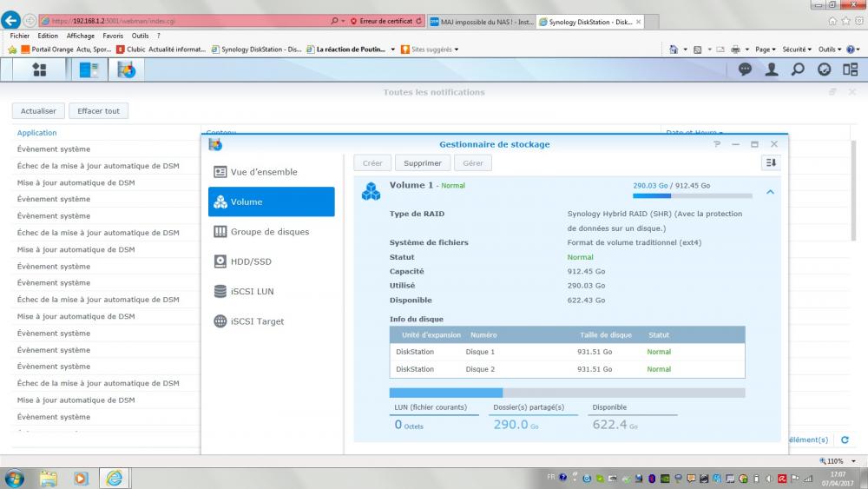Open the Favoris menu in Internet Explorer
Image resolution: width=868 pixels, height=489 pixels.
(x=113, y=36)
